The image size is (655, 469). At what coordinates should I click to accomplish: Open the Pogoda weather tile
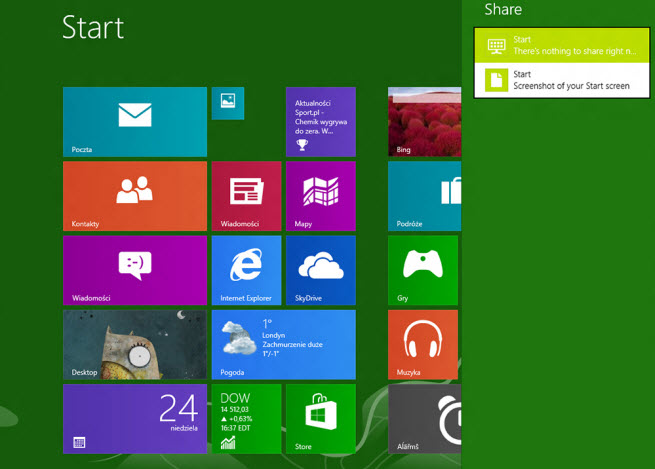click(x=284, y=345)
